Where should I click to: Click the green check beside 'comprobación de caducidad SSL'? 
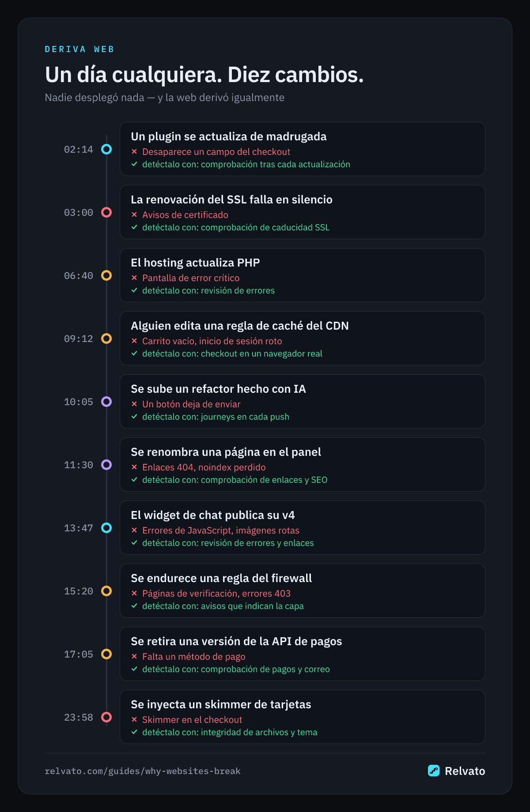[x=134, y=227]
